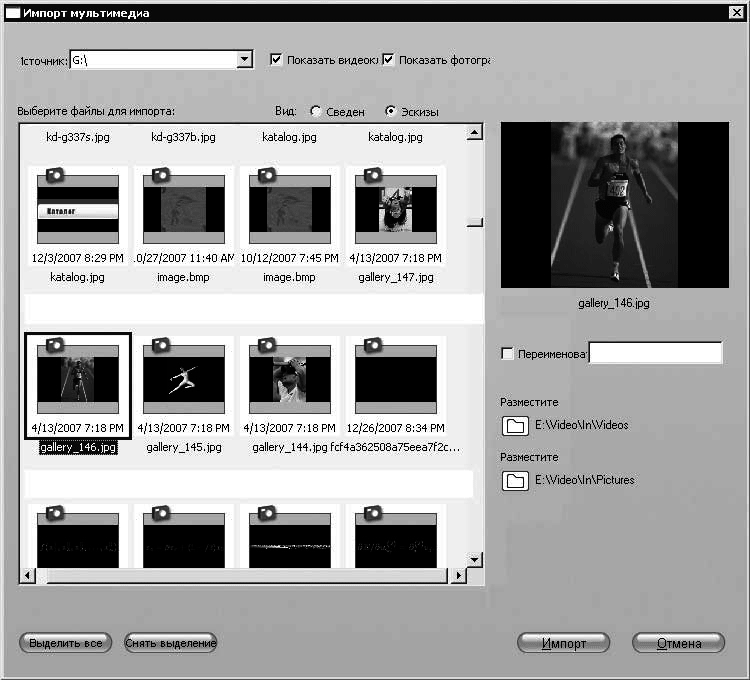
Task: Select the Эскизы view radio button
Action: (390, 111)
